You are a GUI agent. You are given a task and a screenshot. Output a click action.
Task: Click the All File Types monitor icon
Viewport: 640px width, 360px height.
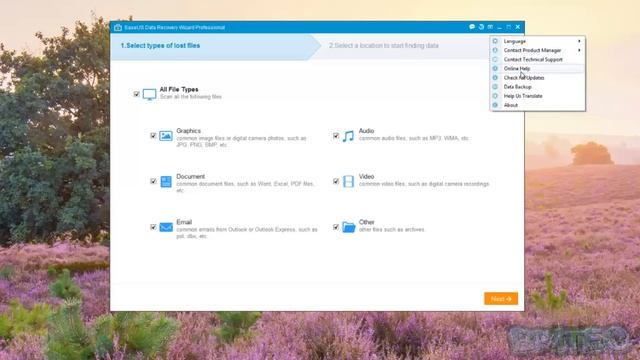click(149, 94)
